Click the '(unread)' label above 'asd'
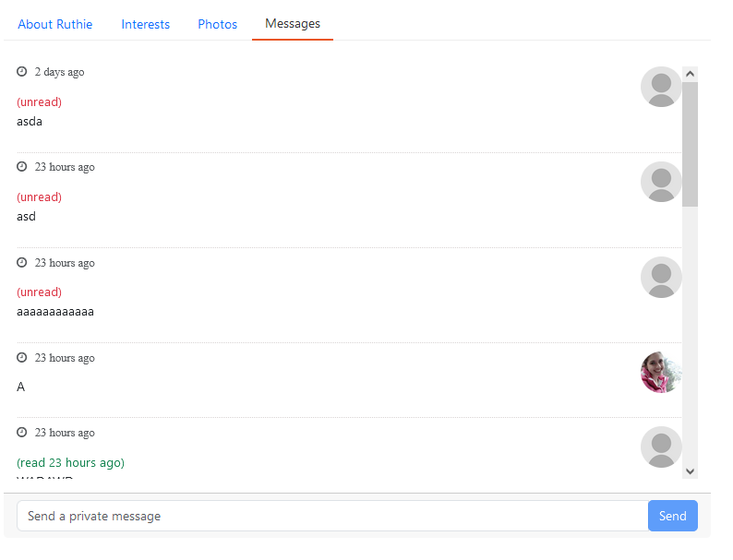Screen dimensions: 733x560 [40, 197]
